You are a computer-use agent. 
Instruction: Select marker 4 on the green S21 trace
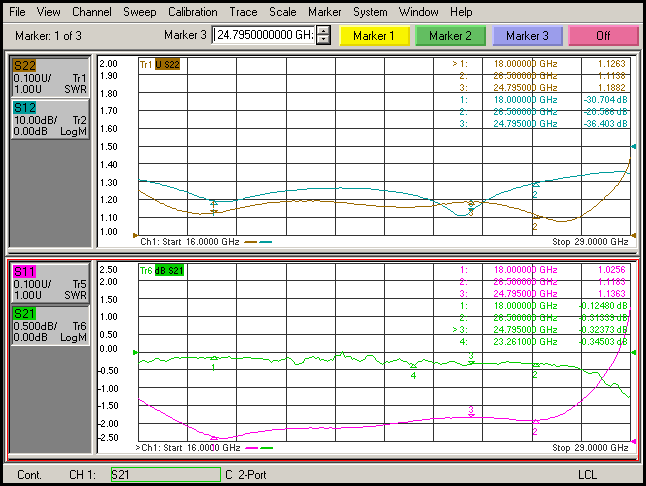[x=413, y=365]
